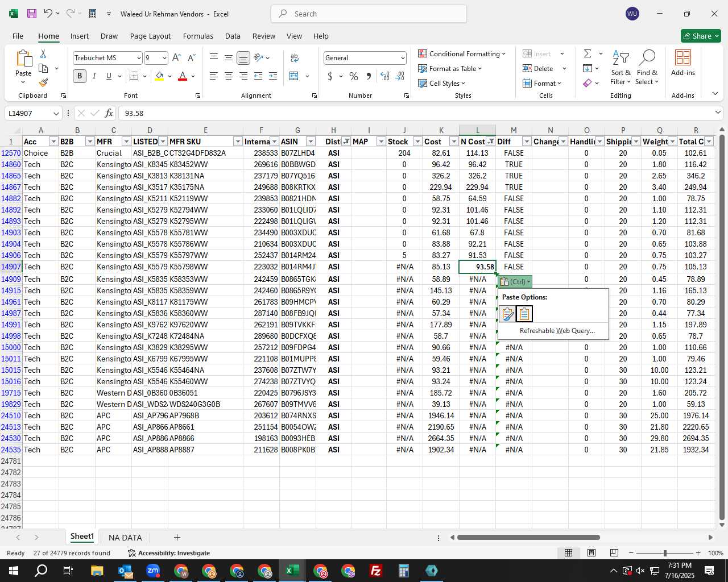Image resolution: width=728 pixels, height=582 pixels.
Task: Click the Font Color swatch
Action: 183,76
